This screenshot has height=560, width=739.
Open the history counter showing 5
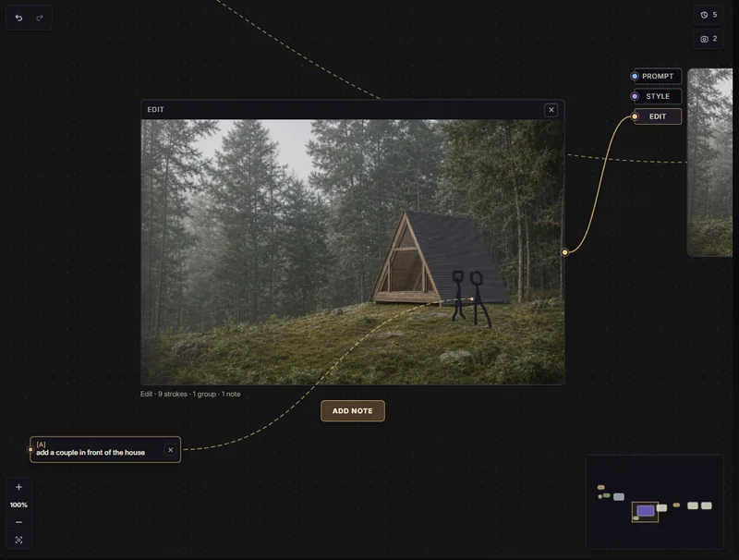(x=709, y=15)
